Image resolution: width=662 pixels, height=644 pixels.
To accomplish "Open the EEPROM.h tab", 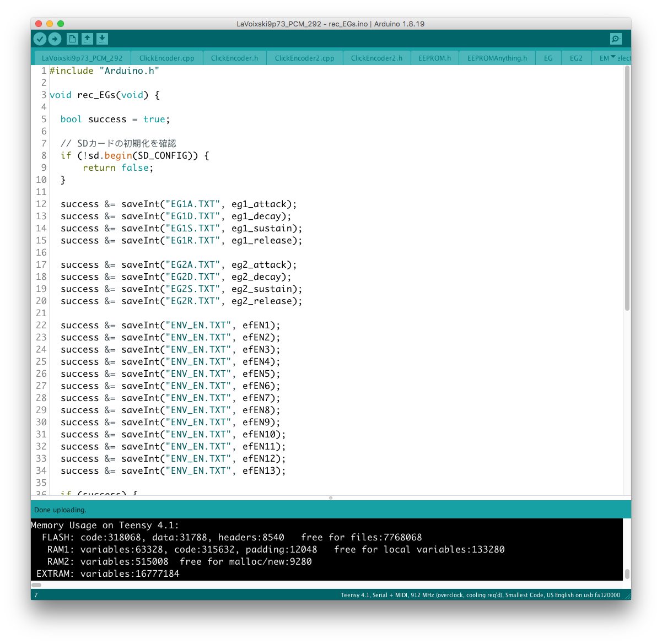I will (434, 58).
